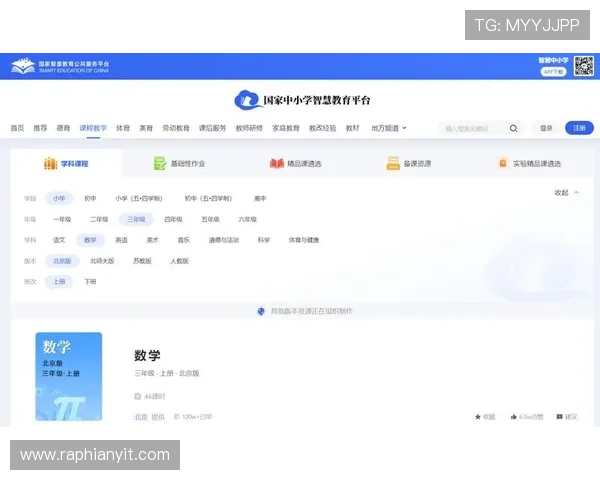Go to 家庭教育 section
The image size is (600, 480).
tap(286, 128)
